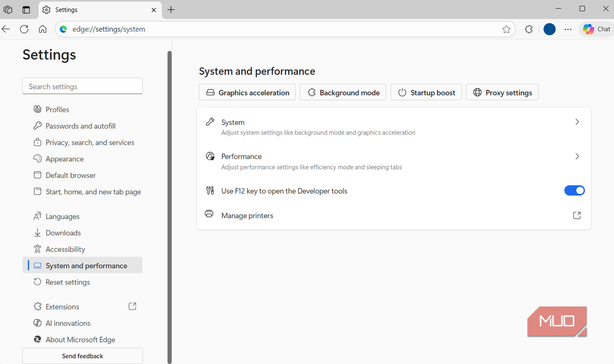This screenshot has width=614, height=364.
Task: Open About Microsoft Edge
Action: (82, 340)
